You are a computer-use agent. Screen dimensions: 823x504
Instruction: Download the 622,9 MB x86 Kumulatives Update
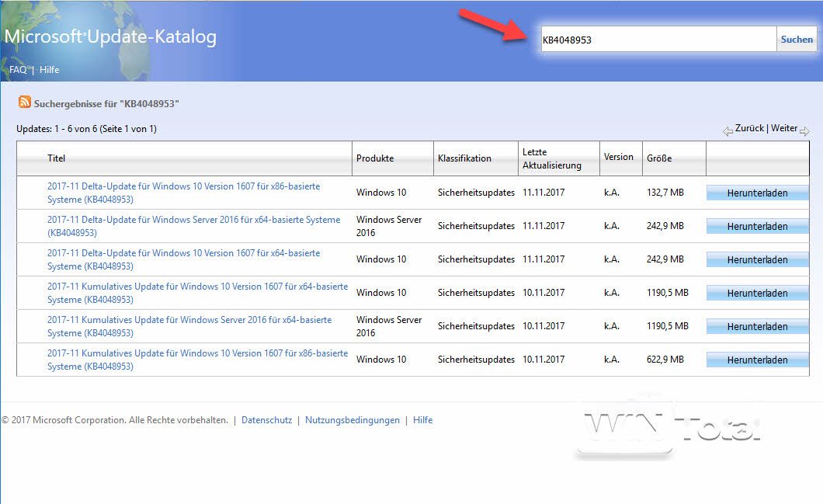click(757, 360)
